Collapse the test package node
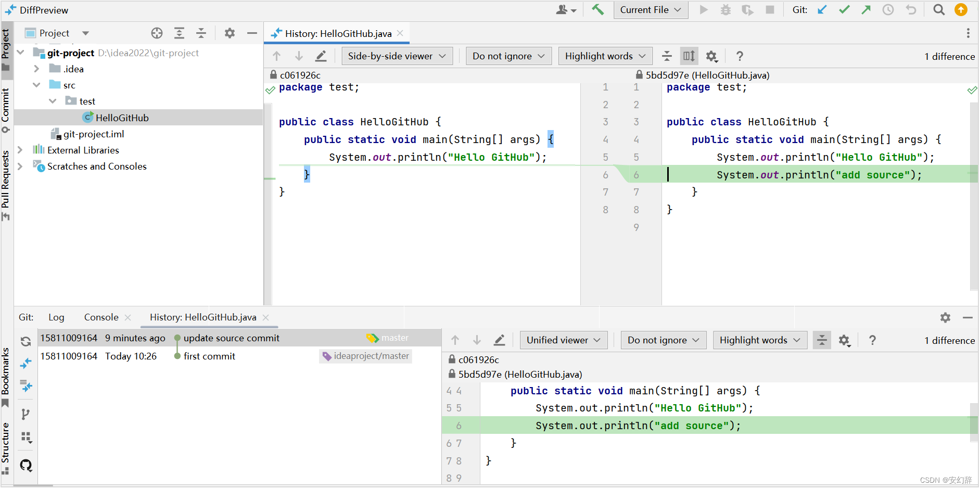Screen dimensions: 980x489 pos(53,101)
